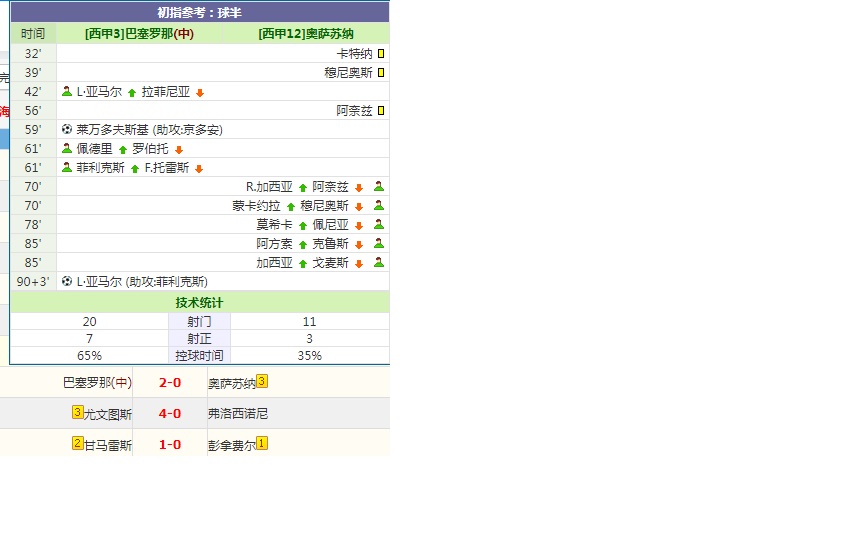Screen dimensions: 864x540
Task: Click the substitution icon in the 阿方索 row
Action: pyautogui.click(x=379, y=243)
